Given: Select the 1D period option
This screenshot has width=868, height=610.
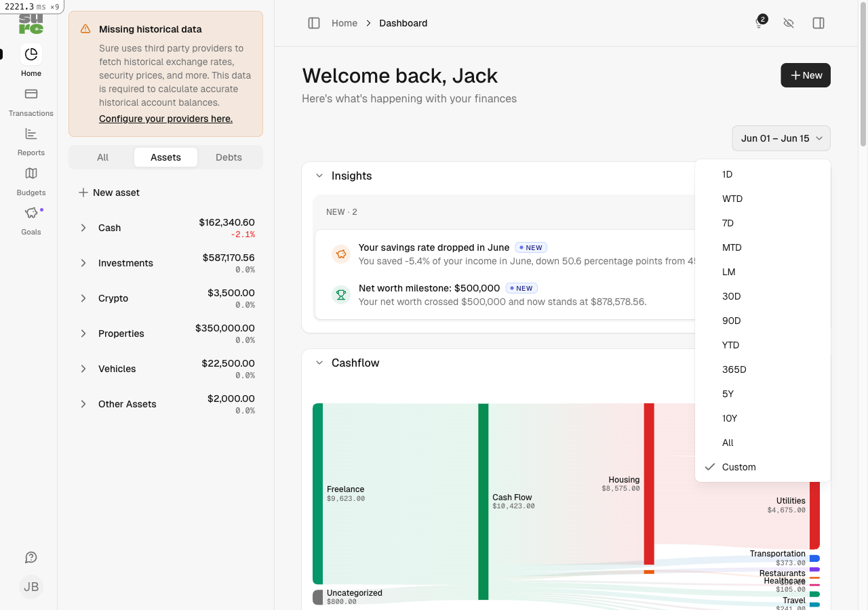Looking at the screenshot, I should pos(763,174).
